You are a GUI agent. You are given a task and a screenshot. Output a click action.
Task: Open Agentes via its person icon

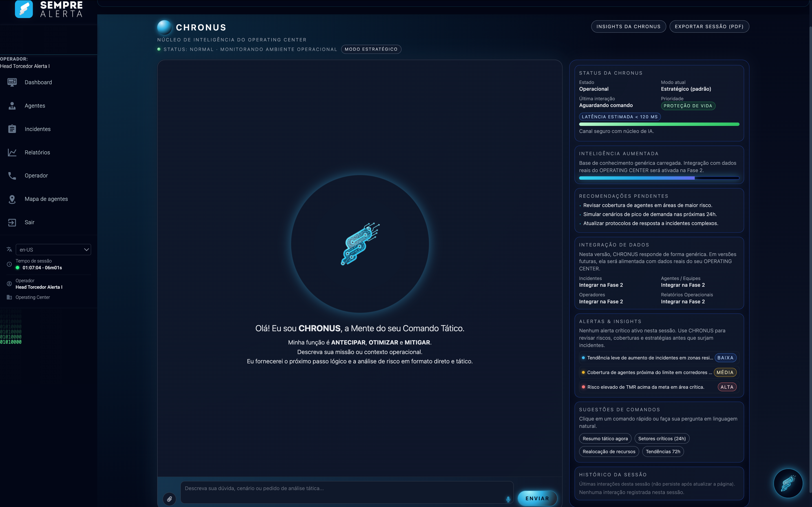pos(12,106)
